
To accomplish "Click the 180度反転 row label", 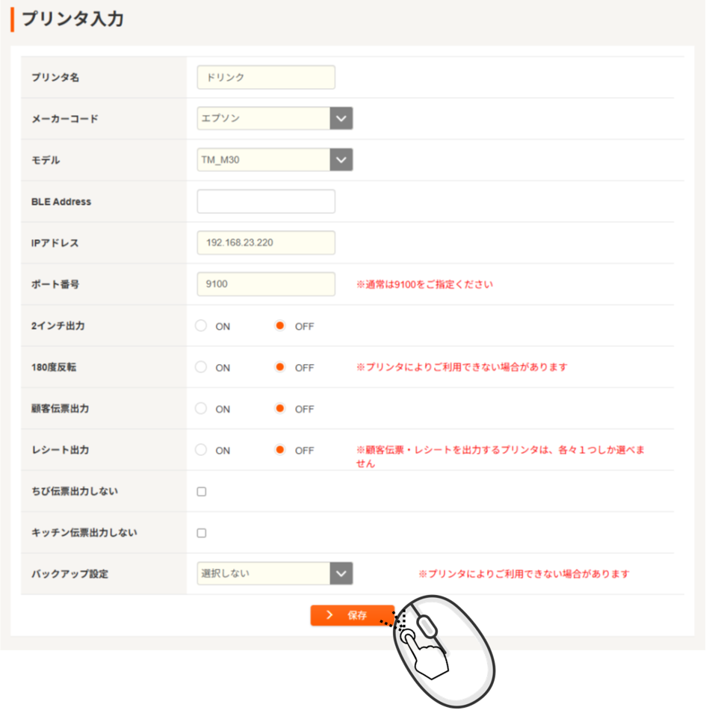I will point(54,367).
